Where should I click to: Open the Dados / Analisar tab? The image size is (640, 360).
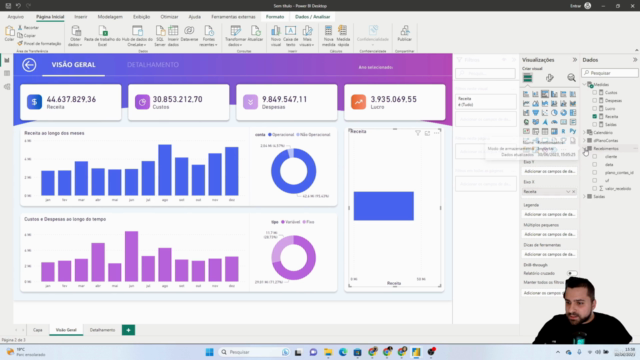click(313, 17)
